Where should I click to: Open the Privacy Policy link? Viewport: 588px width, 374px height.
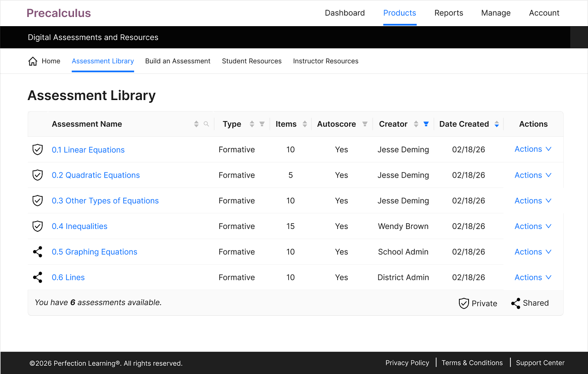click(407, 363)
